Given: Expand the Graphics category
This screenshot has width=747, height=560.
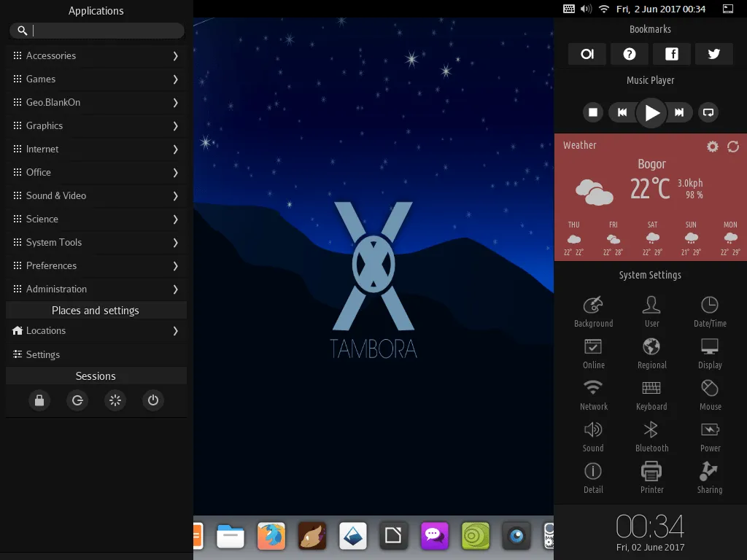Looking at the screenshot, I should tap(96, 125).
